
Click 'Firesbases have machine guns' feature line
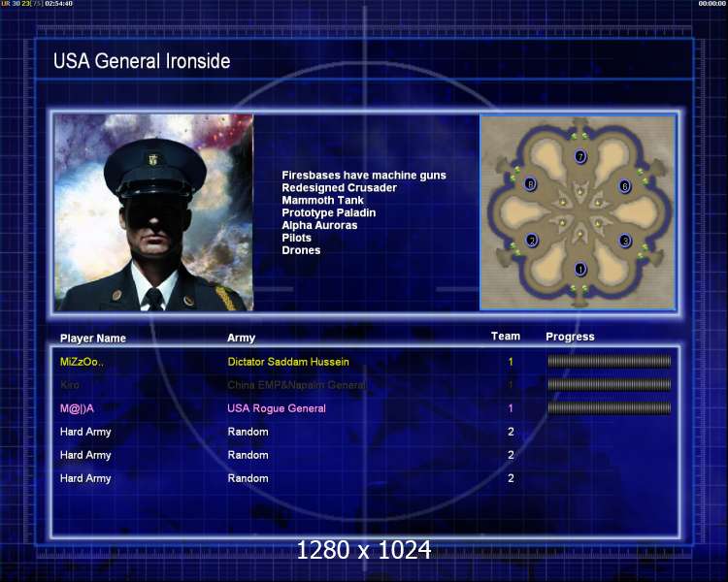pos(364,175)
